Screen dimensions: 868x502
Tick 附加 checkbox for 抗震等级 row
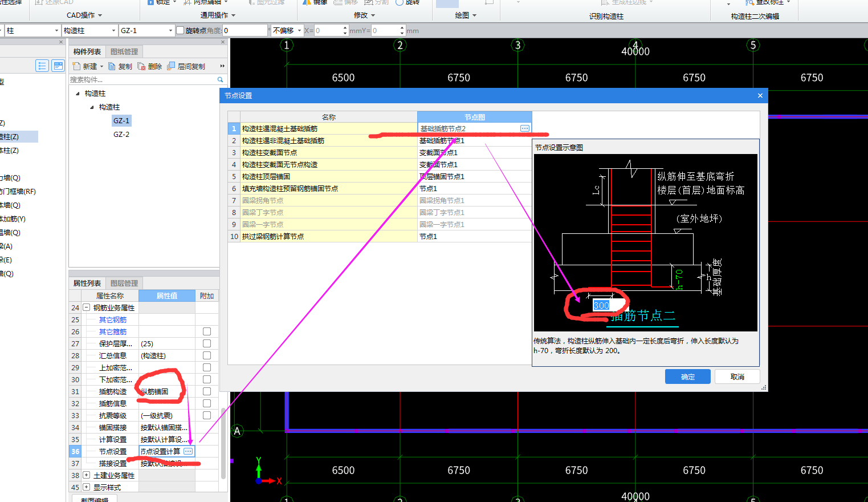point(207,415)
